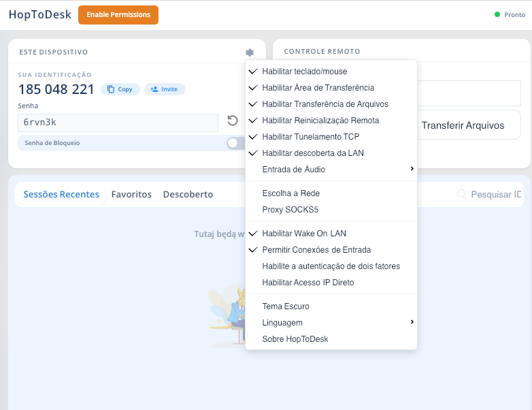Expand the Linguagem submenu
This screenshot has height=410, width=532.
331,322
